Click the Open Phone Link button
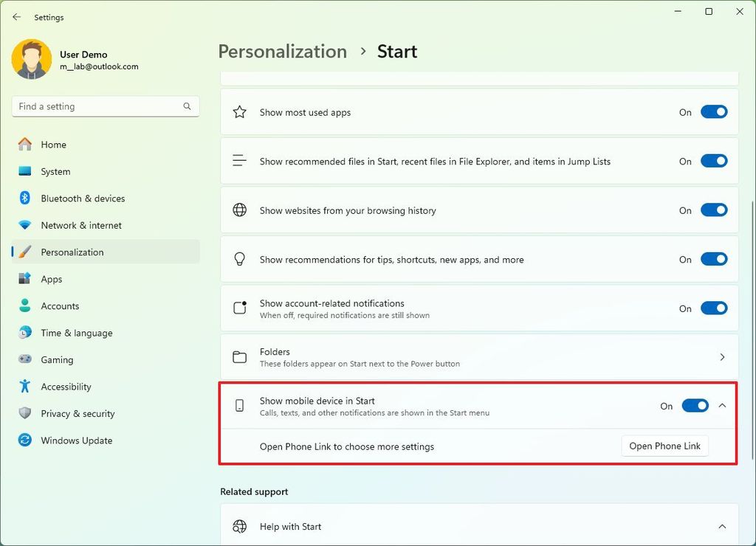Image resolution: width=756 pixels, height=546 pixels. [x=664, y=446]
